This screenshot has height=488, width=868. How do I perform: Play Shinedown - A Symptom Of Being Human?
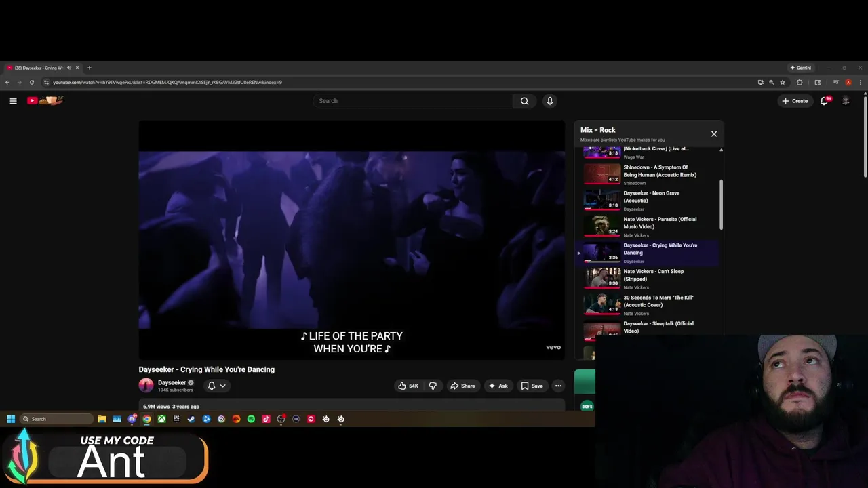pos(648,174)
